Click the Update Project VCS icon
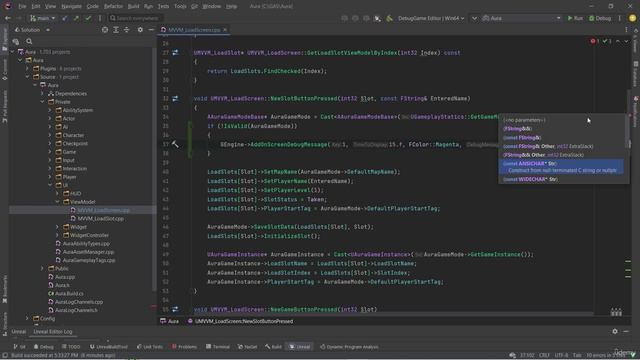 tap(64, 18)
